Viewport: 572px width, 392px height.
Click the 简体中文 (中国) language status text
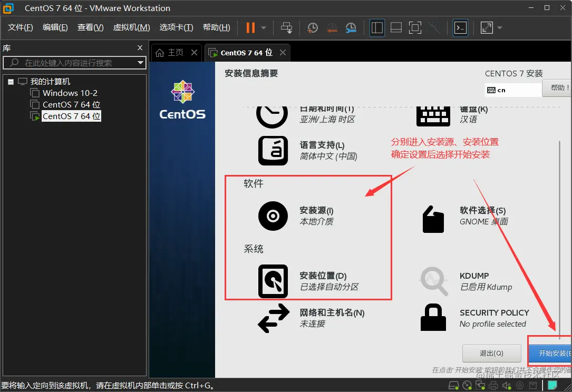(328, 156)
